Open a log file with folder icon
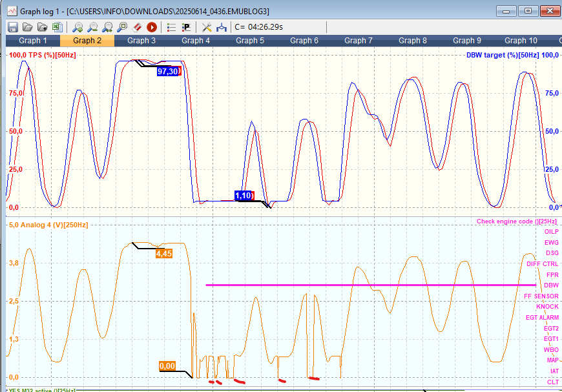 (28, 27)
